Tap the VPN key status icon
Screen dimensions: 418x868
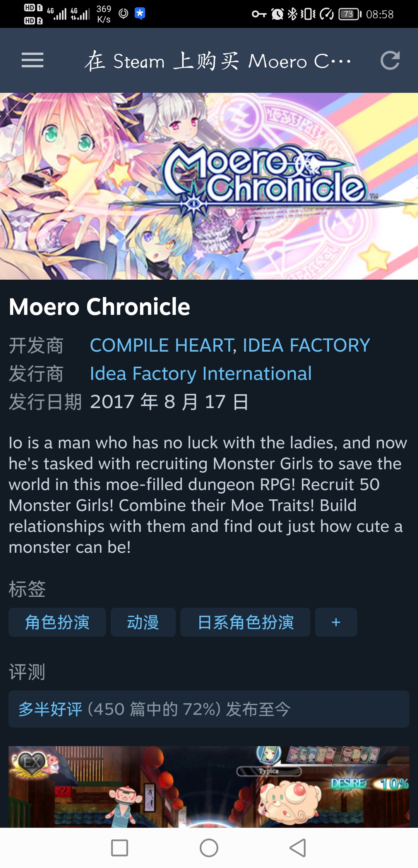259,14
